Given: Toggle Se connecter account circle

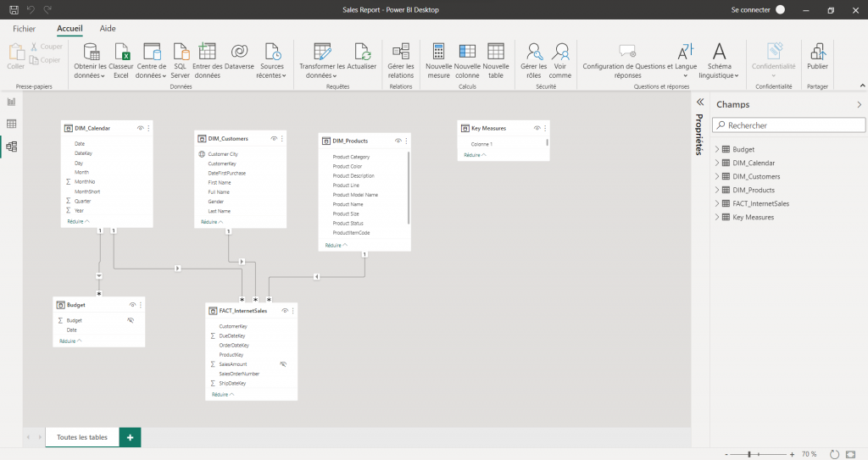Looking at the screenshot, I should click(x=781, y=9).
